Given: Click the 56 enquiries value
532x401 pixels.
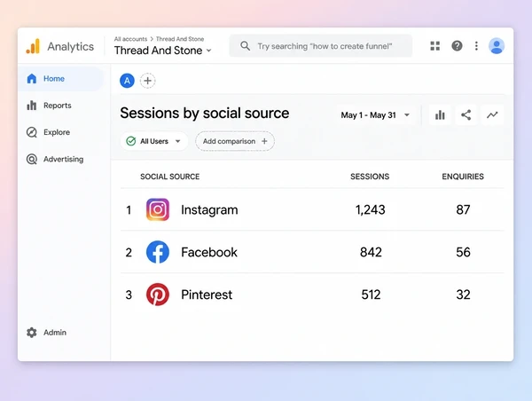Looking at the screenshot, I should point(463,252).
